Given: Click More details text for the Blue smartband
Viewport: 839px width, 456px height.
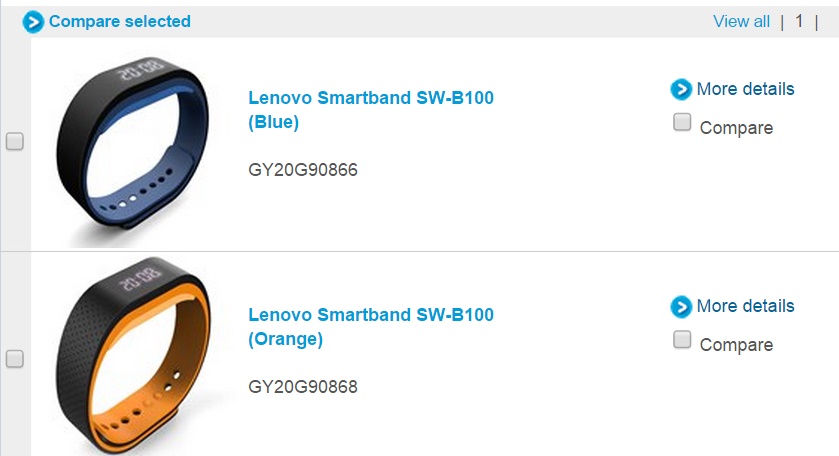Looking at the screenshot, I should (x=745, y=89).
